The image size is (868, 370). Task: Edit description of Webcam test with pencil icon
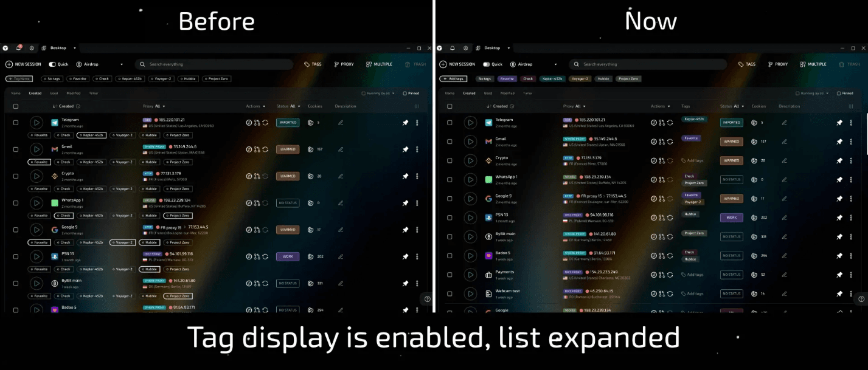[x=784, y=293]
